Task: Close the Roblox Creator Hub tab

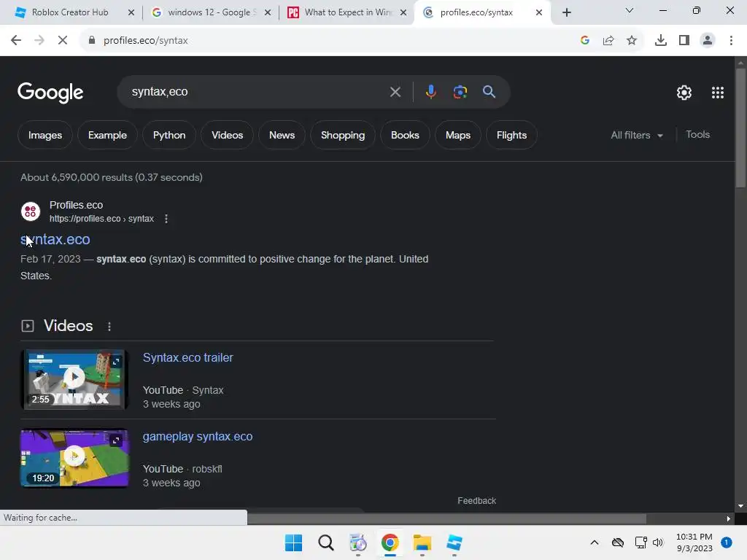Action: (x=131, y=13)
